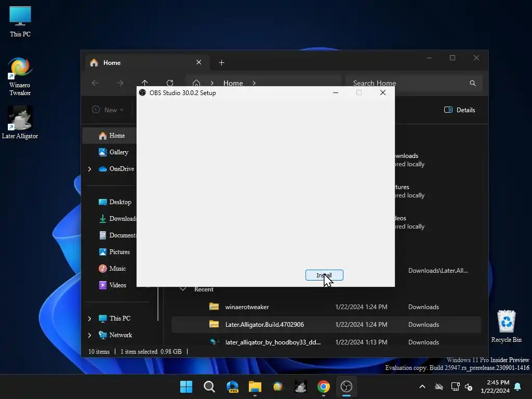Image resolution: width=532 pixels, height=399 pixels.
Task: Open the New dropdown in File Explorer
Action: click(x=108, y=110)
